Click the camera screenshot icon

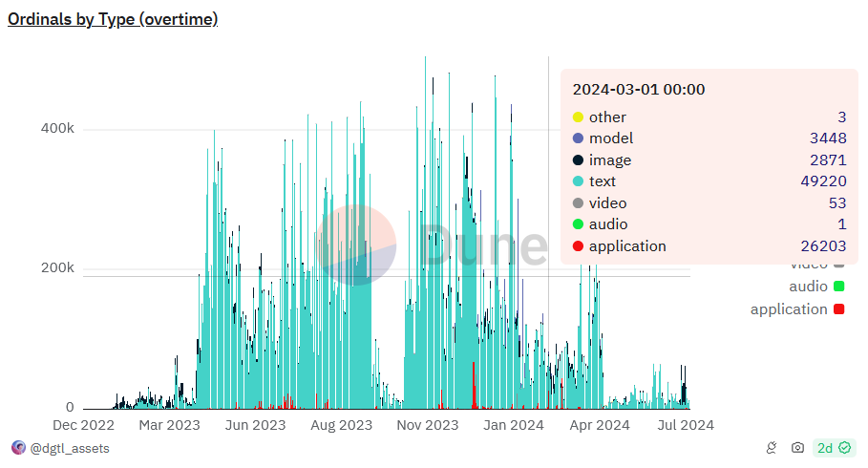(797, 448)
